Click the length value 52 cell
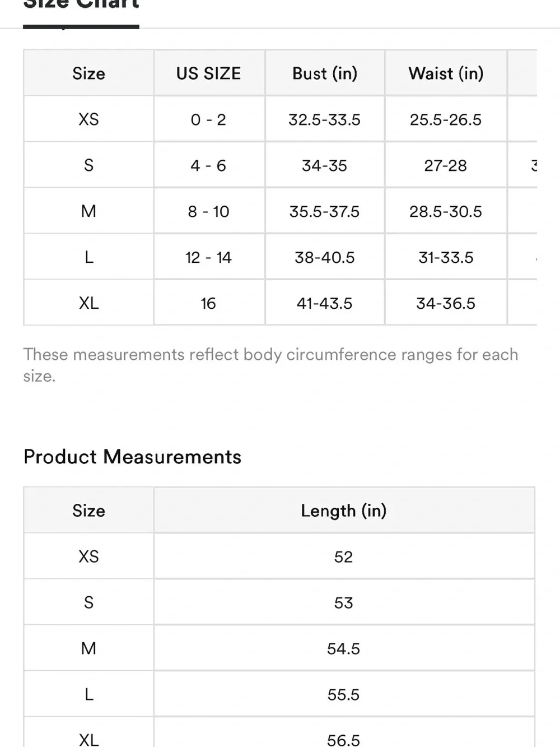560x747 pixels. coord(344,556)
